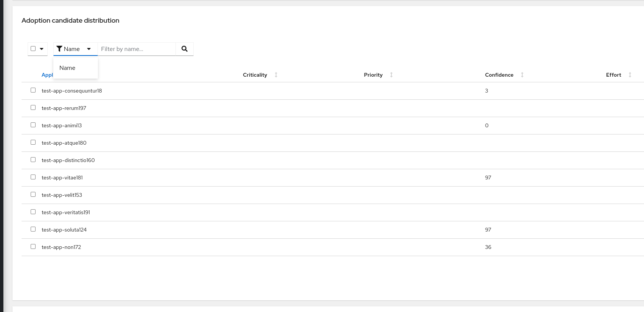Click the test-app-soluta124 application name
This screenshot has height=312, width=644.
[64, 230]
